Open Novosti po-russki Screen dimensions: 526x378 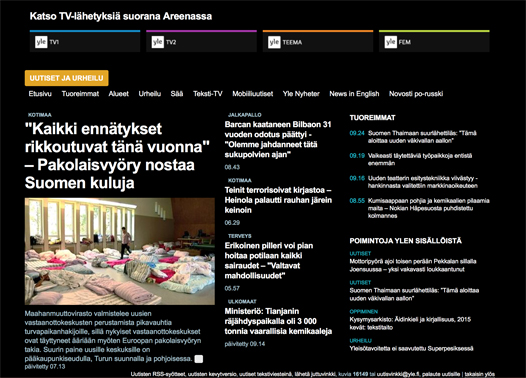[x=416, y=94]
